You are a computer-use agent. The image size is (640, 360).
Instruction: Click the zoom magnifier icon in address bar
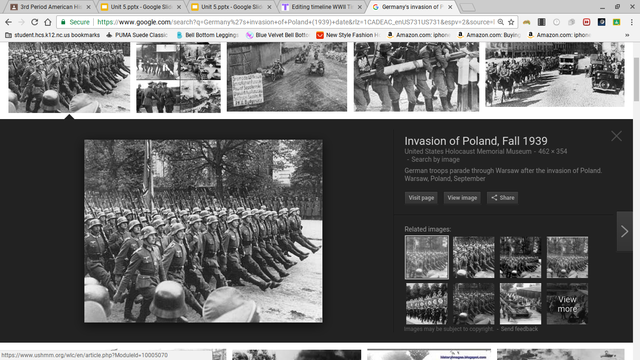pos(500,22)
